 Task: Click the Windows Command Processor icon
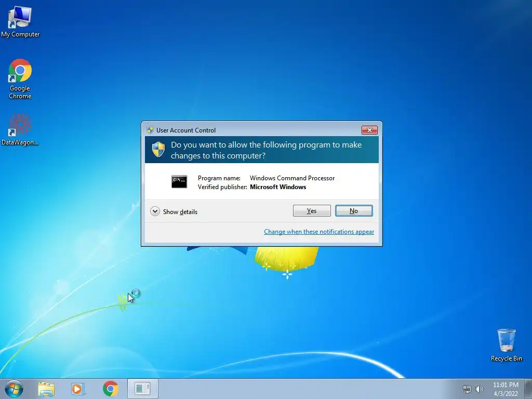tap(179, 182)
